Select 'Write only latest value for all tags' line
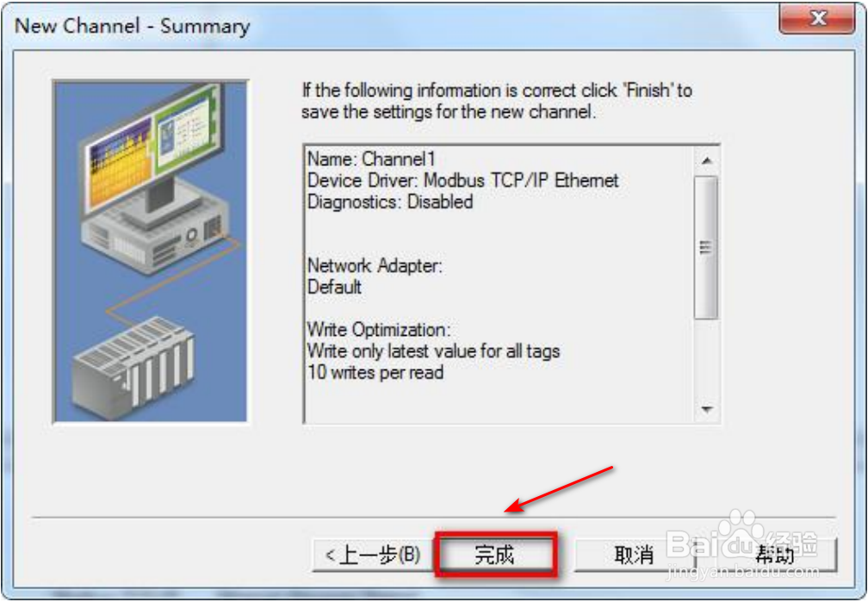 [x=433, y=351]
